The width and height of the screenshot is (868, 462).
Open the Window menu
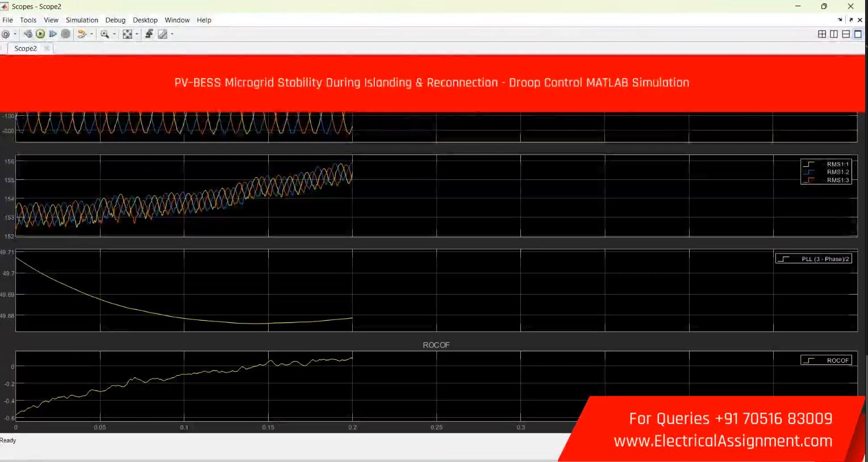click(x=177, y=20)
